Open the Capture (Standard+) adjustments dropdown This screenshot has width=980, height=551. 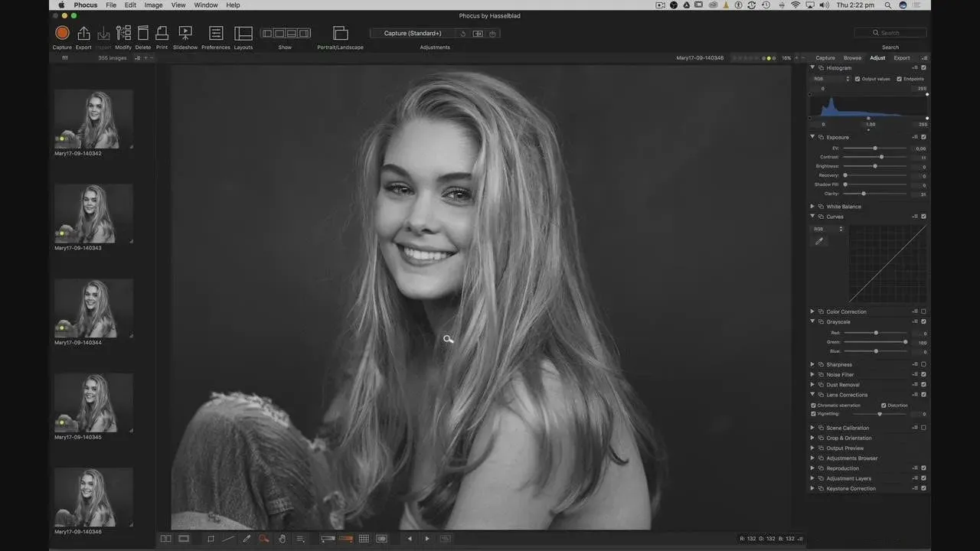(x=413, y=34)
